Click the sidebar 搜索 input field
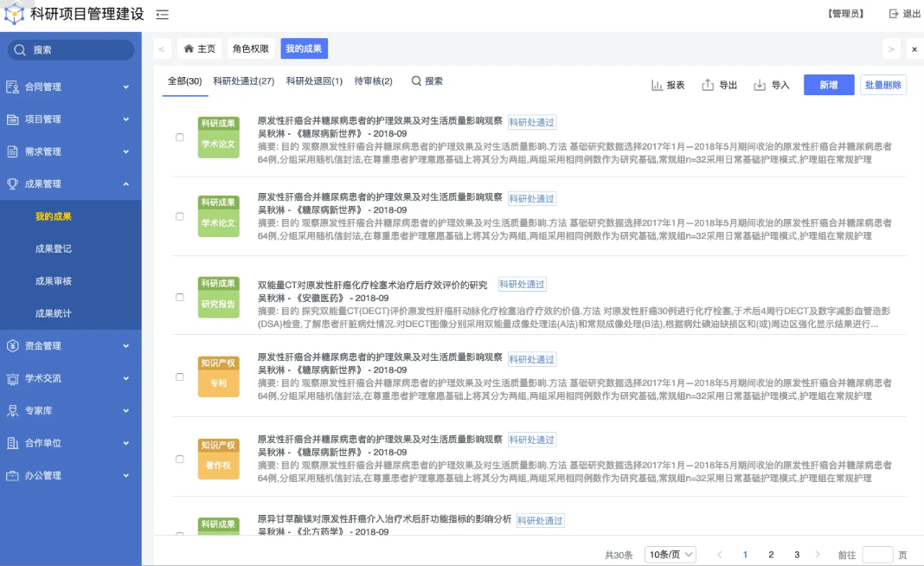Screen dimensions: 924x566 point(71,50)
